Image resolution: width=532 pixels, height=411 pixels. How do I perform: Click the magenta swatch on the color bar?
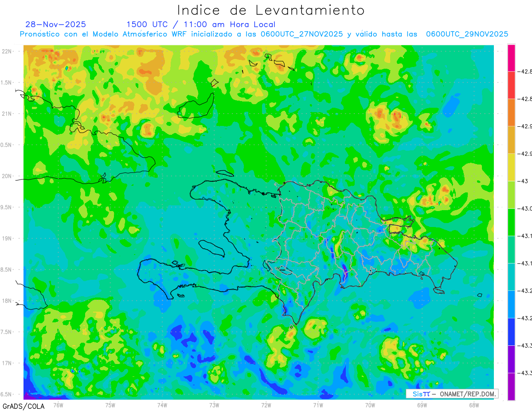(x=511, y=58)
